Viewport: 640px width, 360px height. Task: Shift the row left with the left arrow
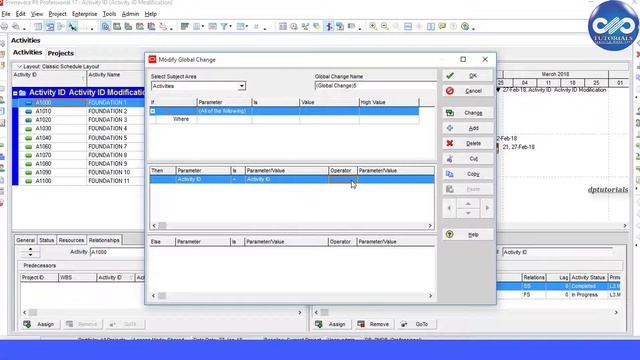point(449,208)
